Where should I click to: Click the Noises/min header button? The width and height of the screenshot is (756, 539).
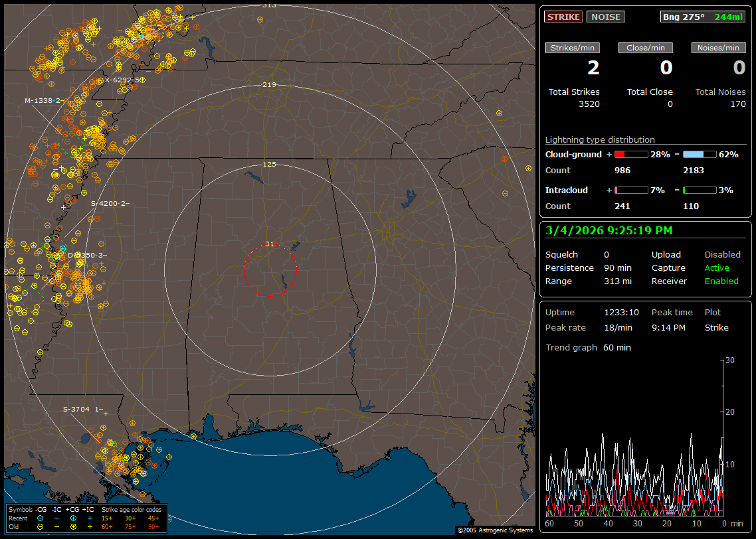point(719,48)
